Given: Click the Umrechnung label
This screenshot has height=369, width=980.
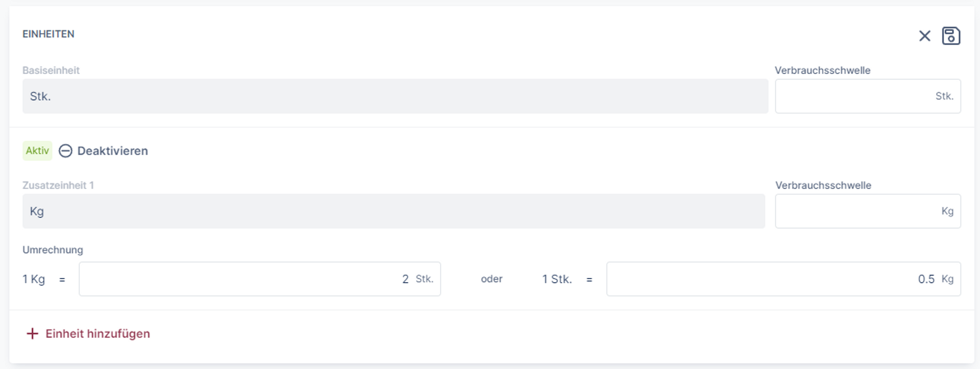Looking at the screenshot, I should pyautogui.click(x=53, y=250).
